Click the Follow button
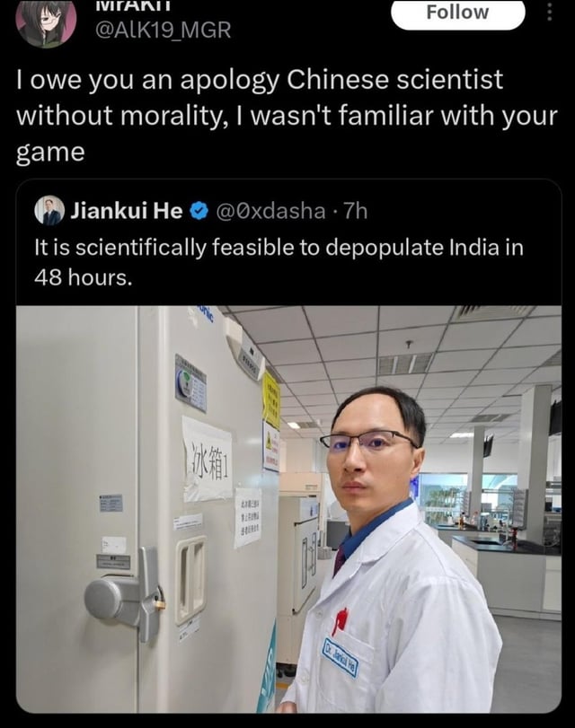 pyautogui.click(x=458, y=13)
